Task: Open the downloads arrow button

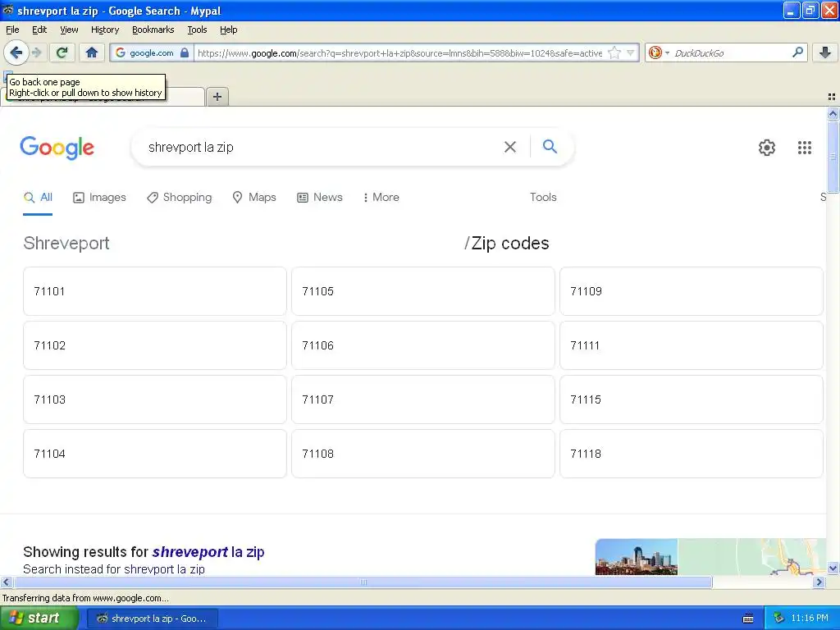Action: point(825,52)
